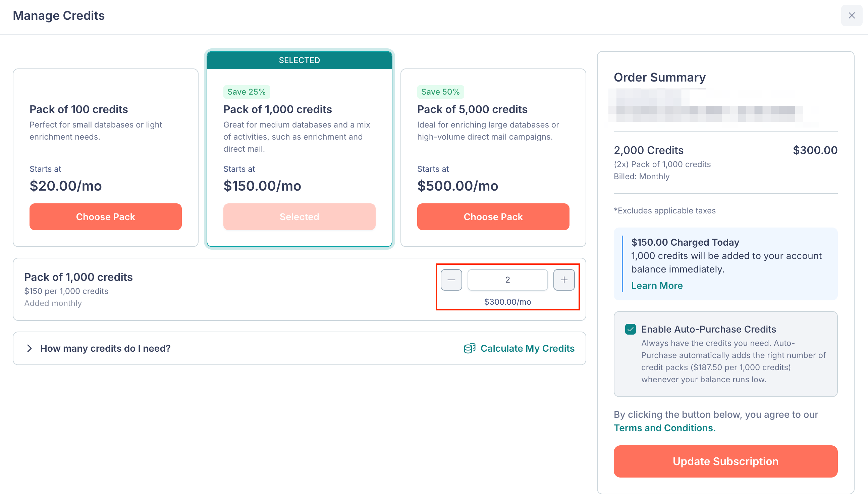Click the Pack of 5,000 credits title
Screen dimensions: 868x496
tap(472, 109)
